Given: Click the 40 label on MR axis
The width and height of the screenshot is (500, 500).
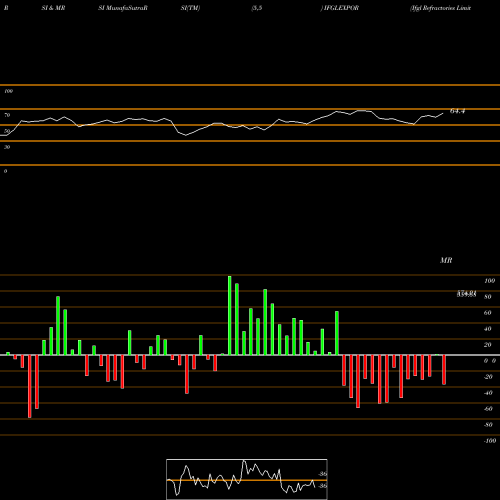Looking at the screenshot, I should (x=488, y=329).
